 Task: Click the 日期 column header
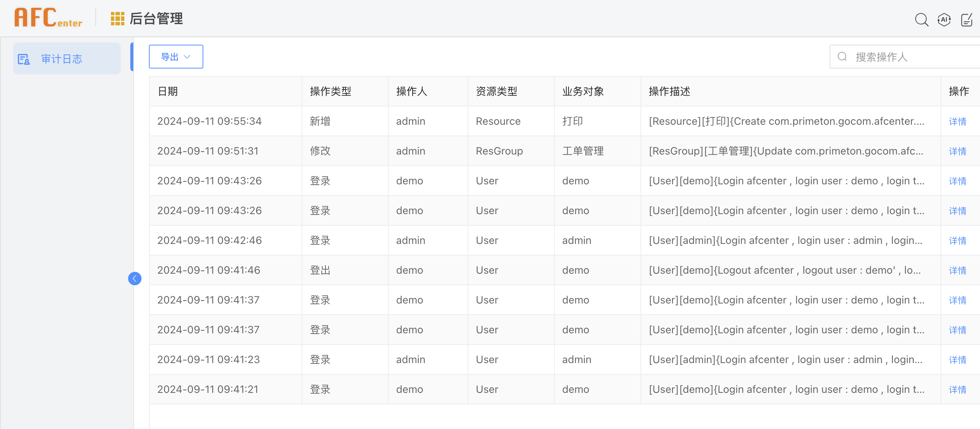pos(168,91)
